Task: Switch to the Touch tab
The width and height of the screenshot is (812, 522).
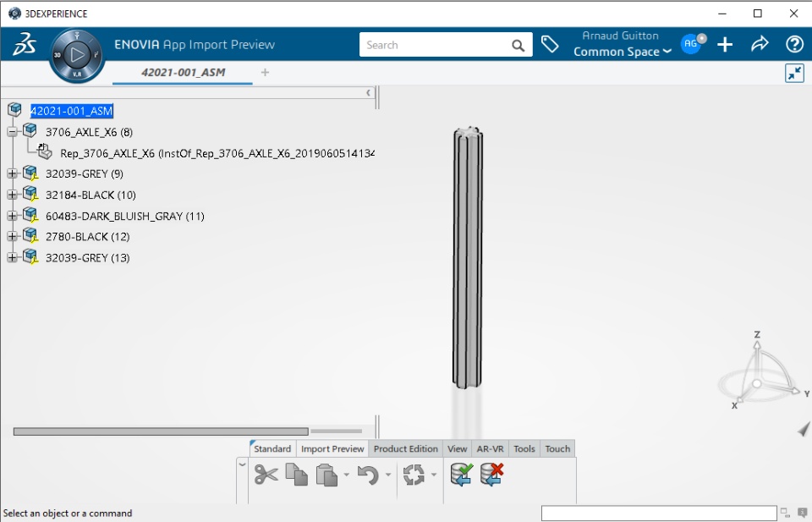Action: [557, 449]
